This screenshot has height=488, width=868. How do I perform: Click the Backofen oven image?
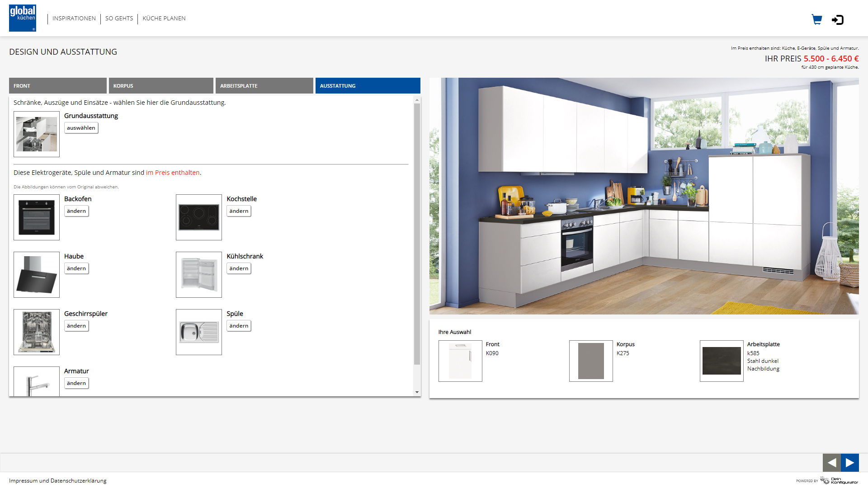pos(37,217)
